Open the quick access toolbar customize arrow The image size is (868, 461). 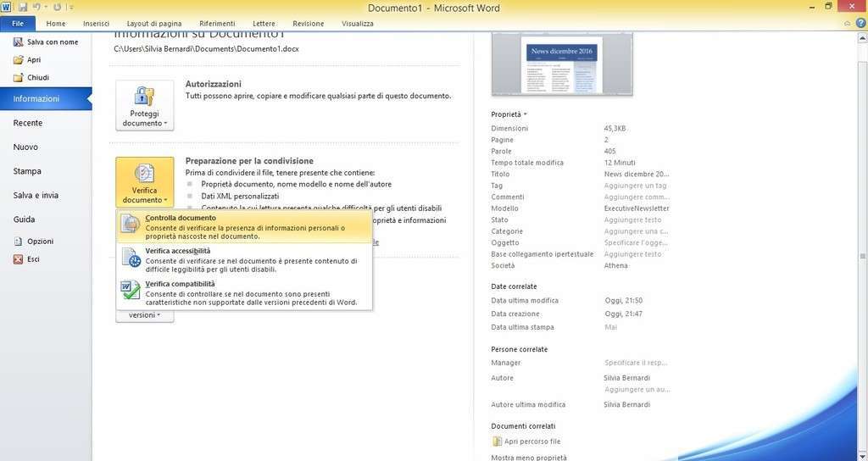click(70, 8)
